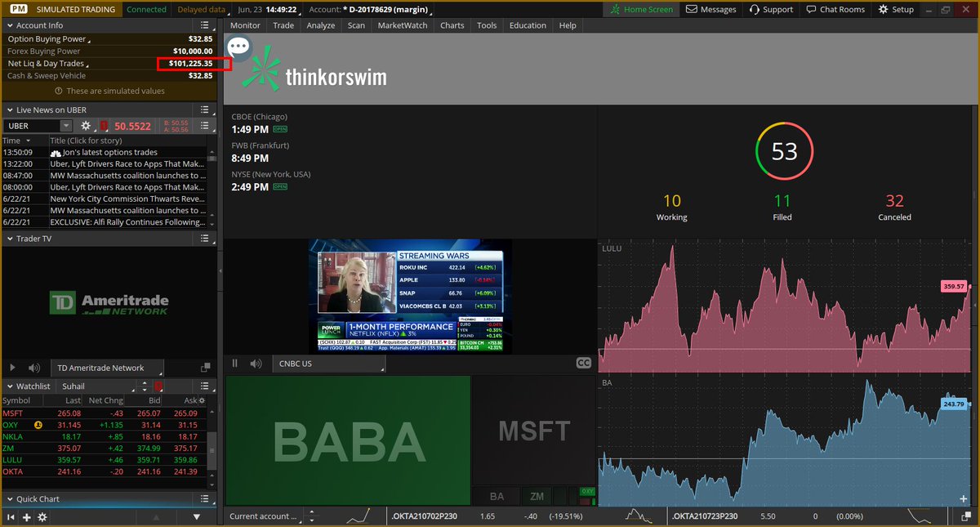Screen dimensions: 980x527
Task: Click the down triangle at sidebar bottom
Action: [196, 517]
